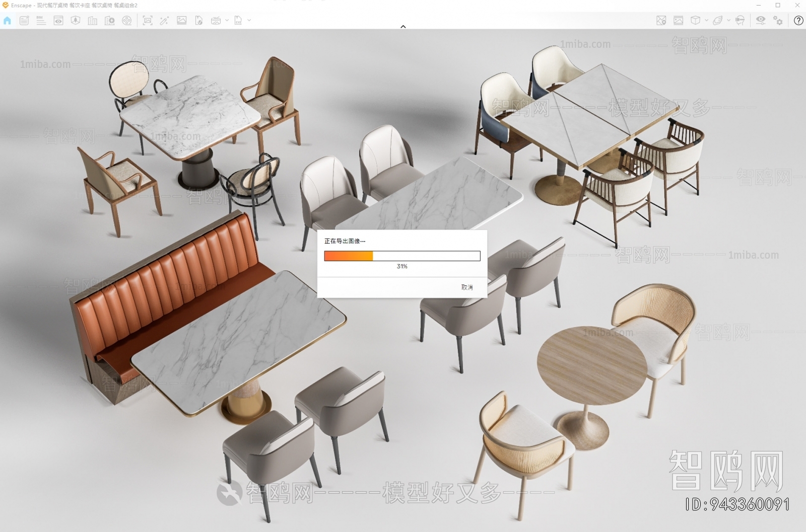
Task: Open the asset library building icon
Action: [91, 21]
